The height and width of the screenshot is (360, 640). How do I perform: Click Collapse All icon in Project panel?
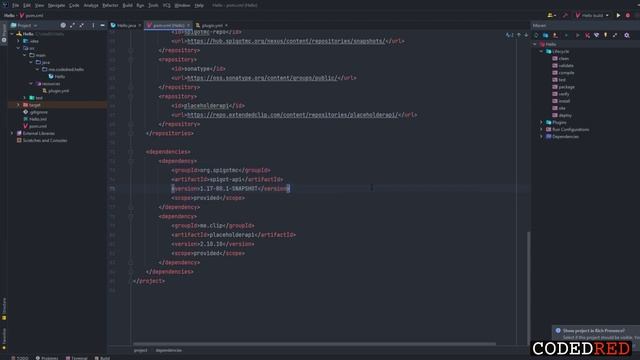82,25
